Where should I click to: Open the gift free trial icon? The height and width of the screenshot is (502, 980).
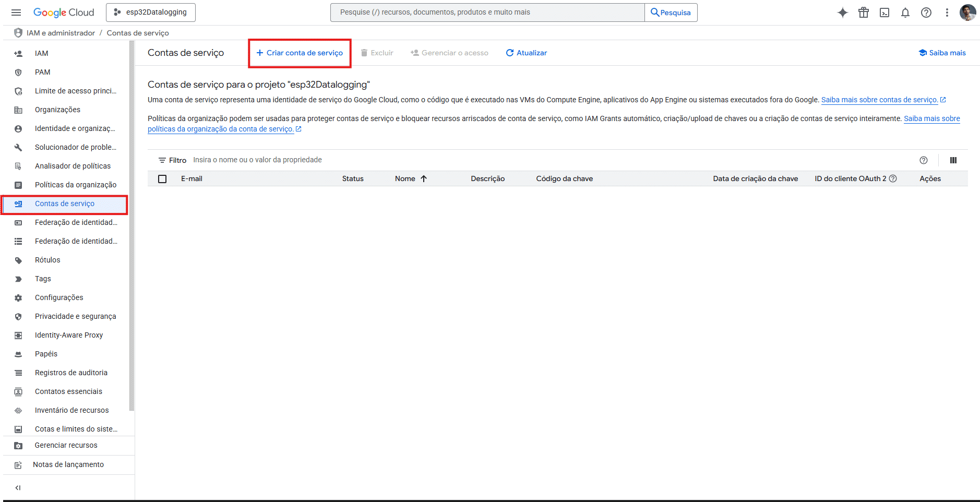click(863, 13)
